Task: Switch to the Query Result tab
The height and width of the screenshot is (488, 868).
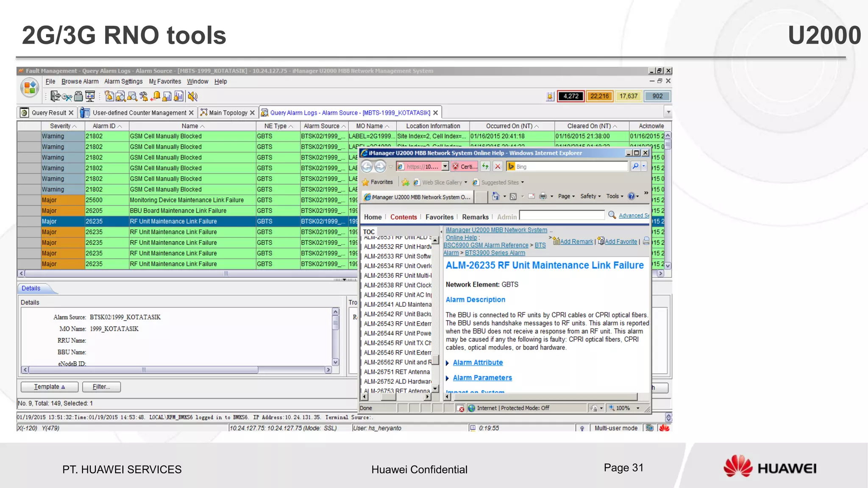Action: click(x=47, y=113)
